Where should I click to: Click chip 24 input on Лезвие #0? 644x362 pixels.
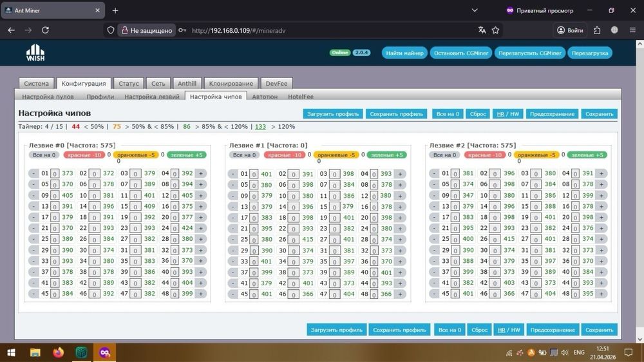coord(175,228)
